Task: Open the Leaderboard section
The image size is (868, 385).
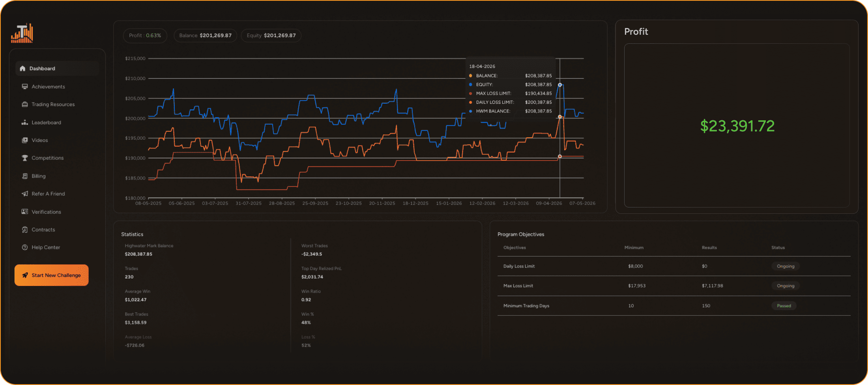Action: pyautogui.click(x=46, y=122)
